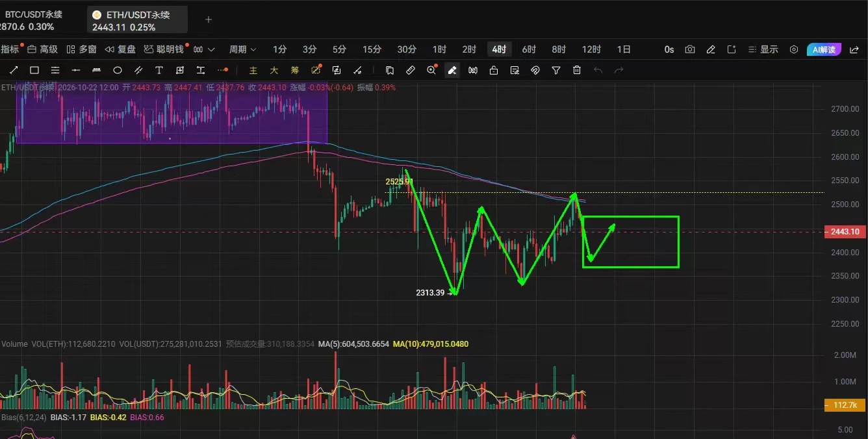Open the 显示 display options menu
The height and width of the screenshot is (439, 868).
pyautogui.click(x=763, y=49)
